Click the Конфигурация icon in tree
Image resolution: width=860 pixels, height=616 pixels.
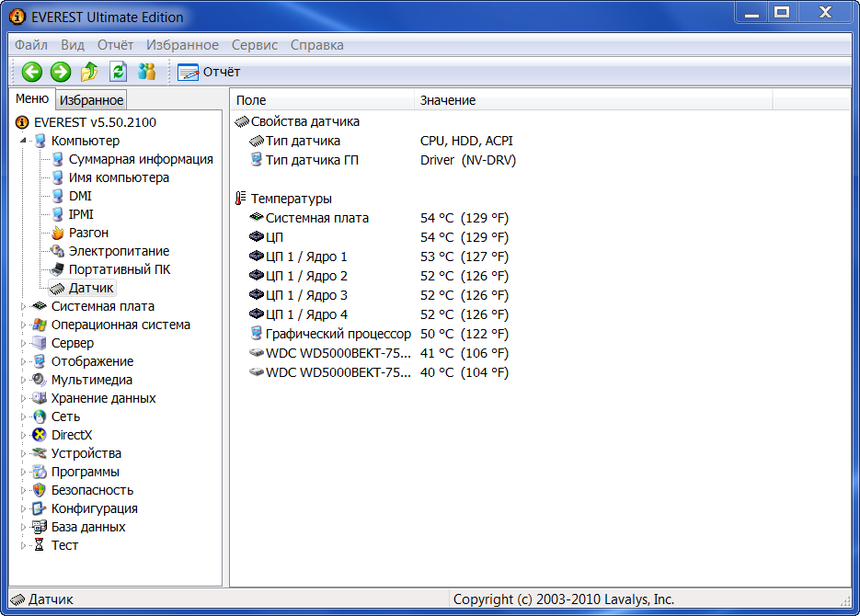click(40, 508)
